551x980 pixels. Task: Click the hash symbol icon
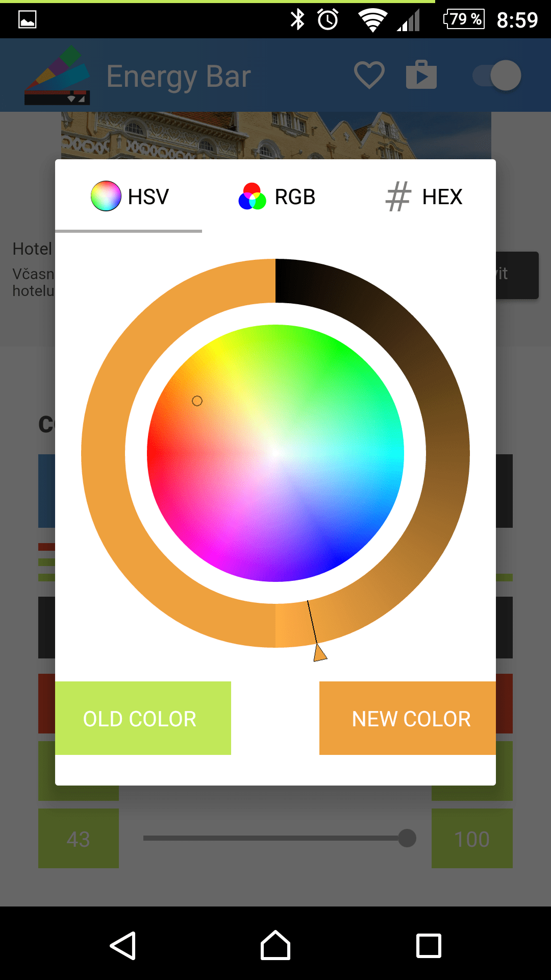pos(398,197)
